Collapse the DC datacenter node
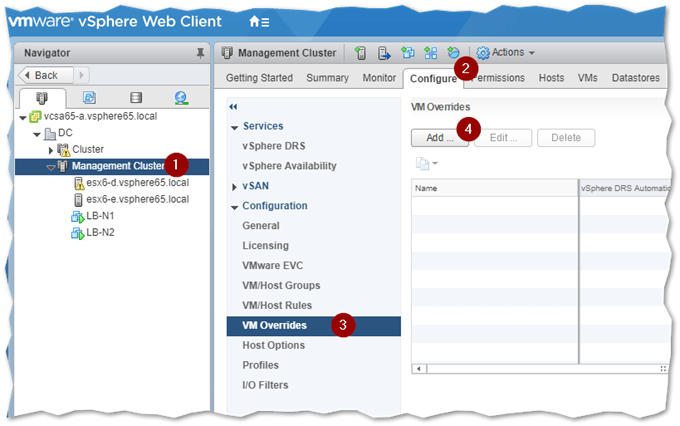The height and width of the screenshot is (426, 680). 37,134
